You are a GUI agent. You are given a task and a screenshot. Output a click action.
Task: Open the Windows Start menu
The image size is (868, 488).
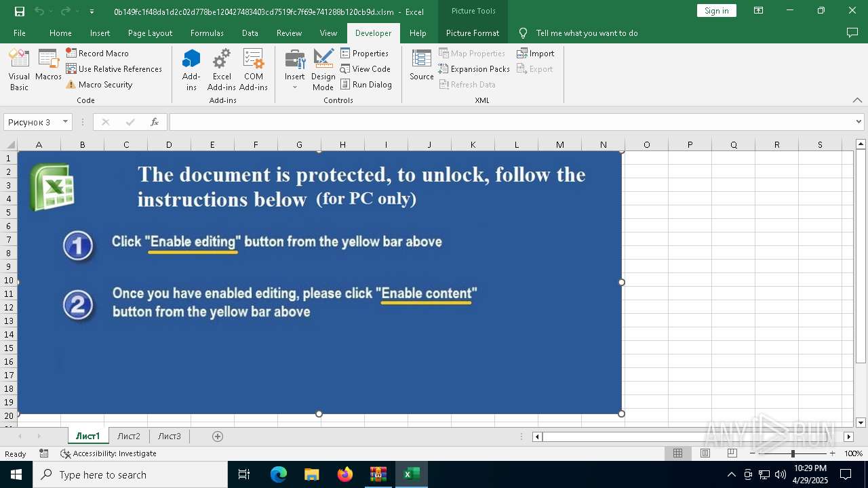click(x=16, y=474)
